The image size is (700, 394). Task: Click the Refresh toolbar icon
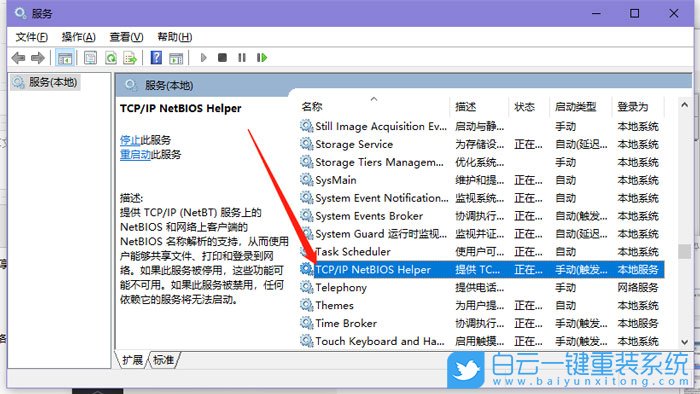tap(111, 58)
